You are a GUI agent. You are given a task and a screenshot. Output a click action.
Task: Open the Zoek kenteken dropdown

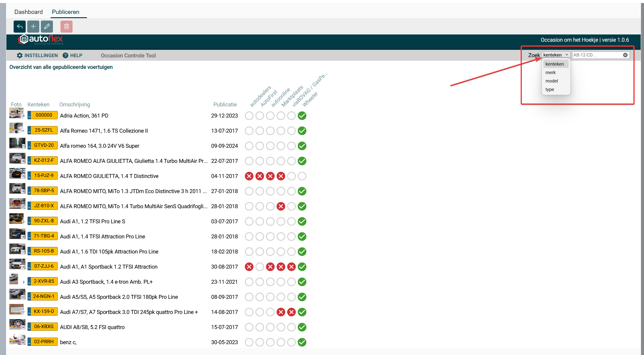tap(555, 55)
